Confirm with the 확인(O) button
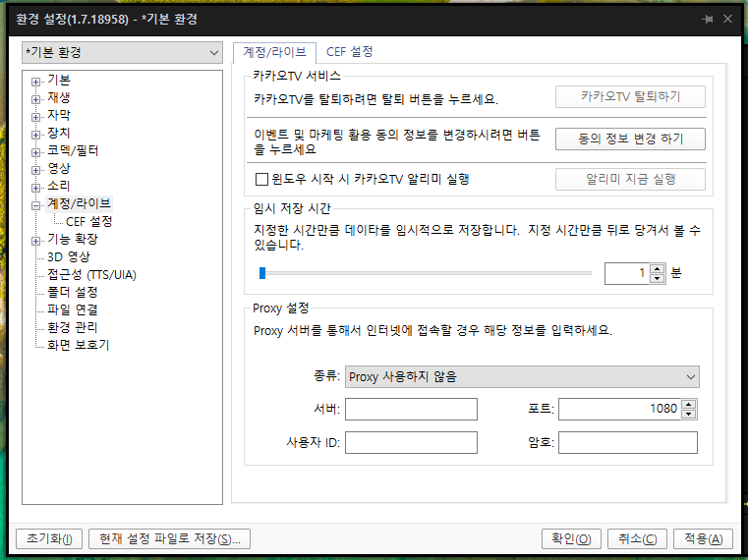Viewport: 748px width, 560px height. pyautogui.click(x=571, y=539)
